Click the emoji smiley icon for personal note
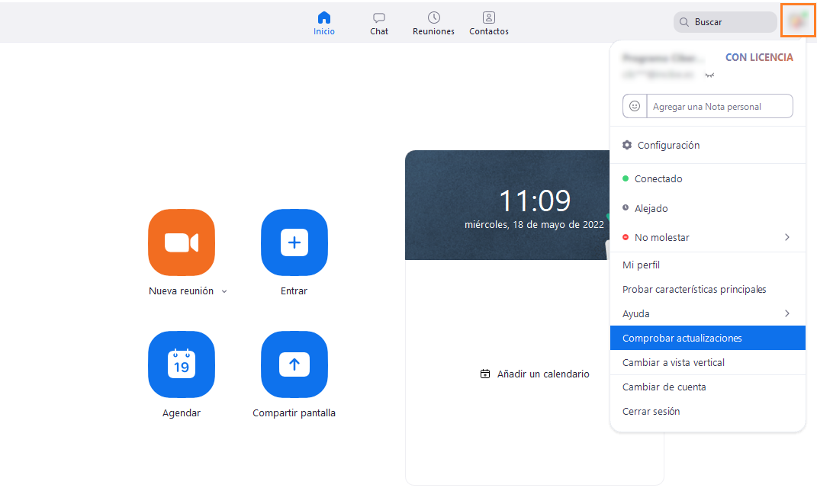This screenshot has width=817, height=504. point(635,106)
